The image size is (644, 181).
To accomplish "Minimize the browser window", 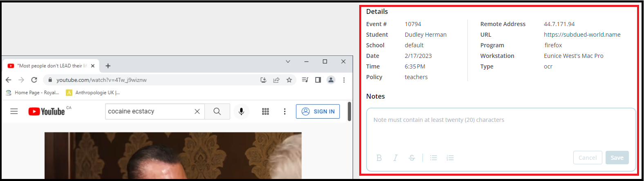I will pos(306,62).
